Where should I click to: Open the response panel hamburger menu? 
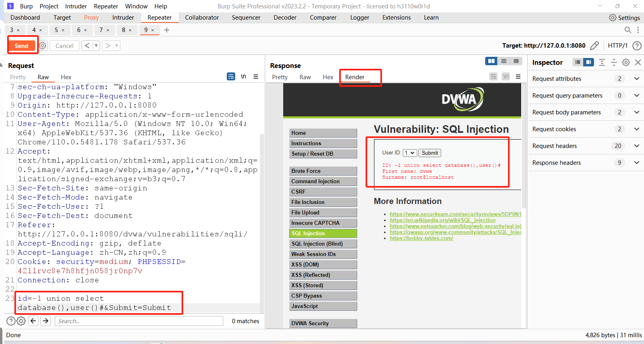point(518,76)
